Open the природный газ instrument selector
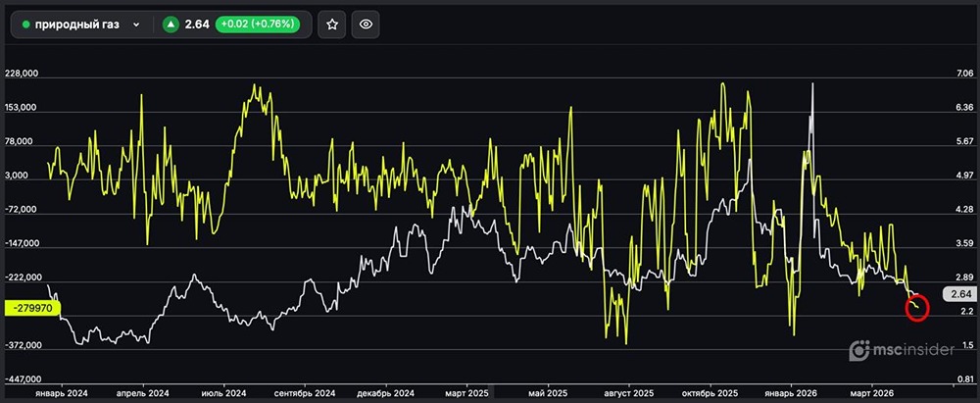The image size is (980, 403). [x=78, y=25]
